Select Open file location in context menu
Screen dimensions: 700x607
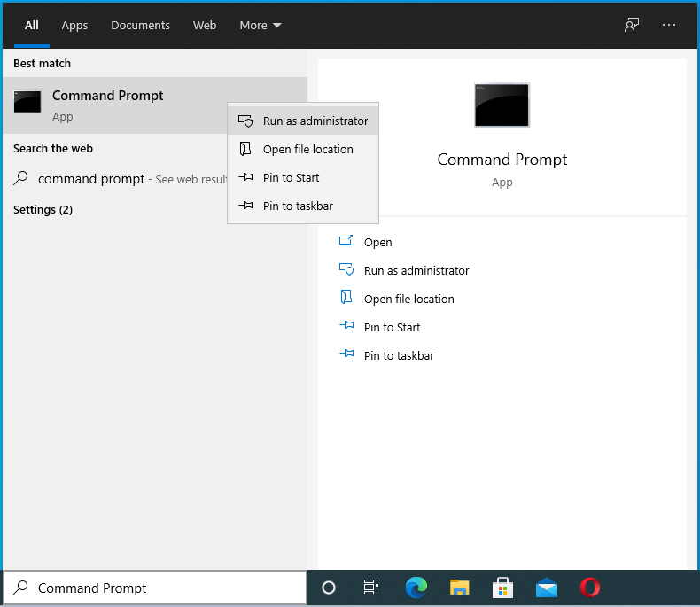[x=307, y=149]
